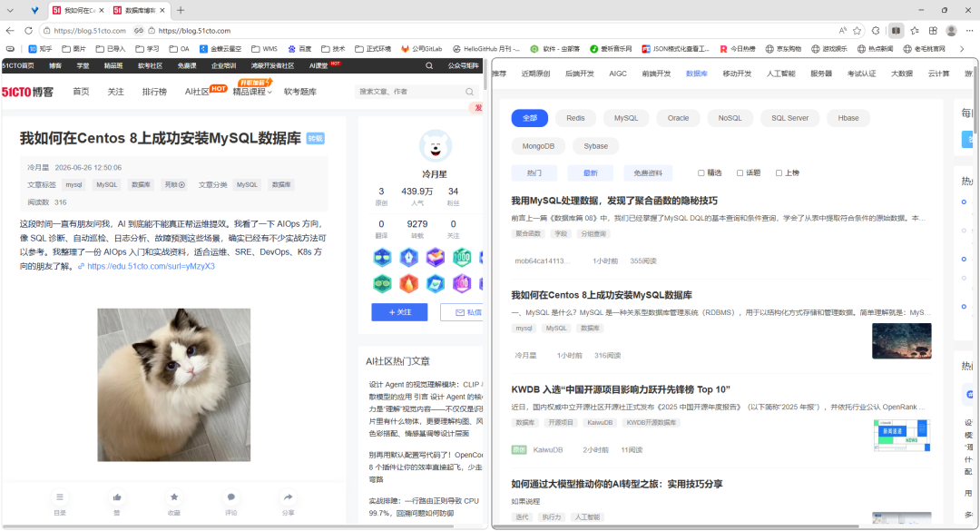This screenshot has height=531, width=980.
Task: Click the cat photo in the article
Action: [x=173, y=385]
